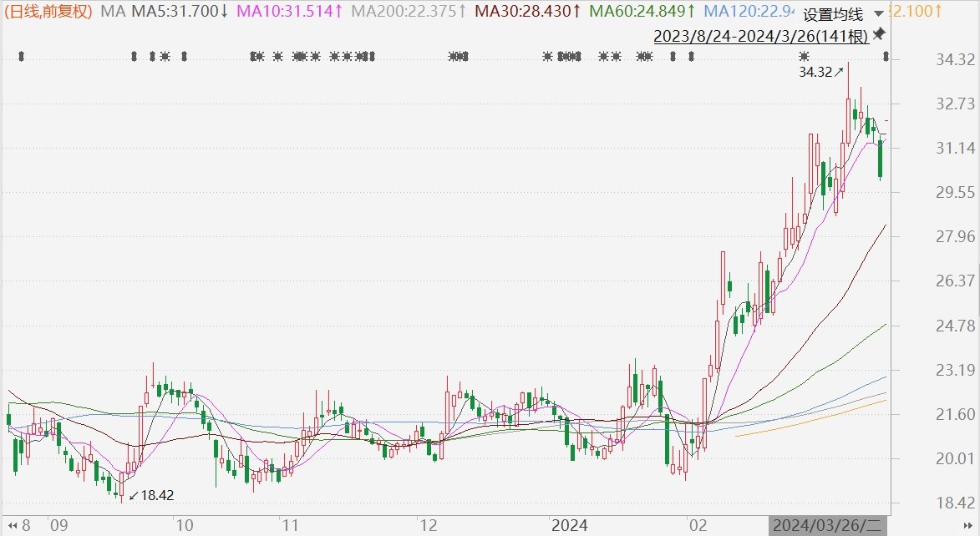Pin the chart with the pushpin icon
This screenshot has height=536, width=980.
coord(879,33)
